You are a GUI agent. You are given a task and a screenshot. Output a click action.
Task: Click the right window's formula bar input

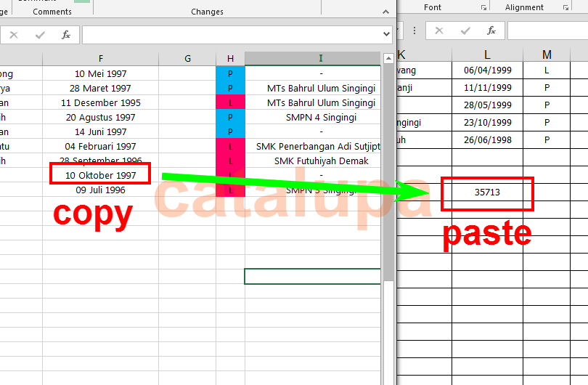click(x=548, y=31)
